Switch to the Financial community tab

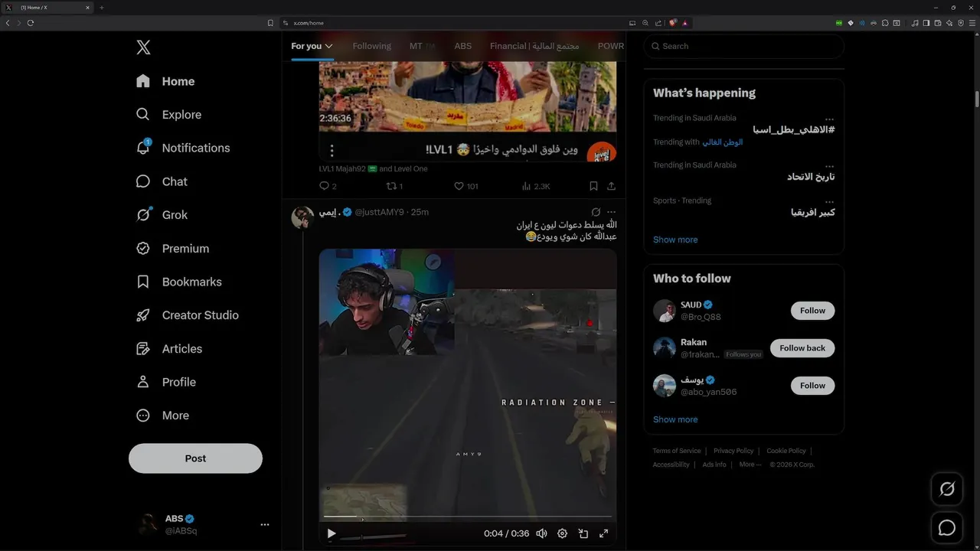coord(534,46)
